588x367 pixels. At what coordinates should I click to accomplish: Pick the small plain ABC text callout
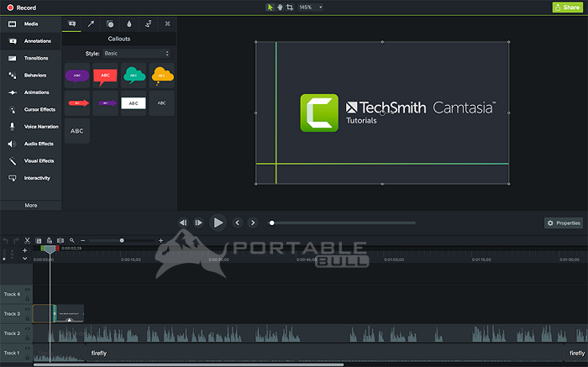[x=161, y=103]
